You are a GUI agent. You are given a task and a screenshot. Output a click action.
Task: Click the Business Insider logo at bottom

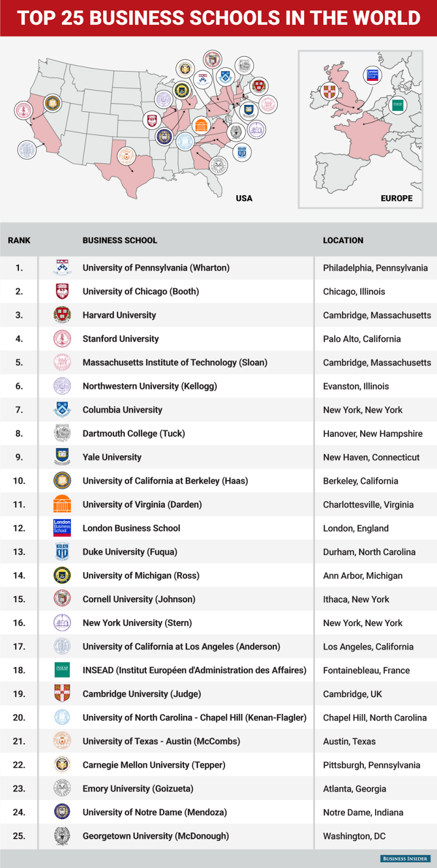tap(405, 858)
